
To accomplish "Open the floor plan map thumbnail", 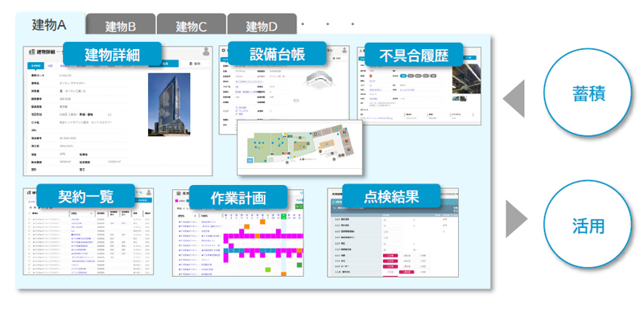I will tap(299, 148).
